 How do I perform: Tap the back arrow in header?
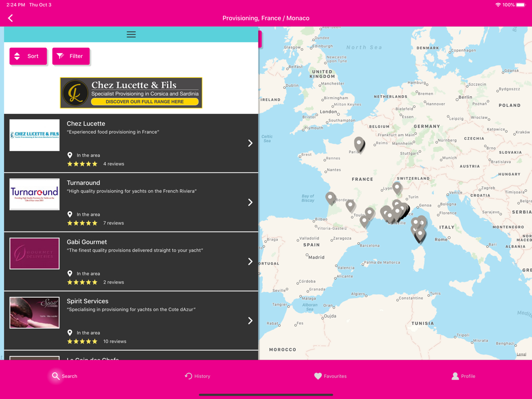click(x=11, y=18)
